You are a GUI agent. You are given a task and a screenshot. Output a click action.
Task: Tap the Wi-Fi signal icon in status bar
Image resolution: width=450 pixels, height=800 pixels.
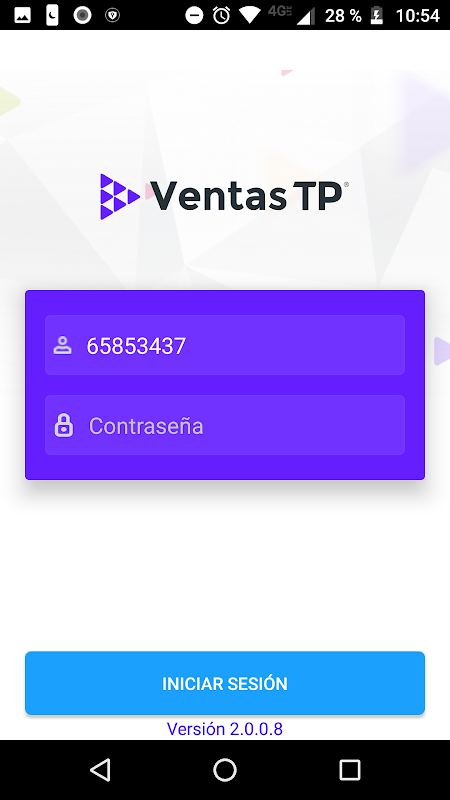(250, 15)
